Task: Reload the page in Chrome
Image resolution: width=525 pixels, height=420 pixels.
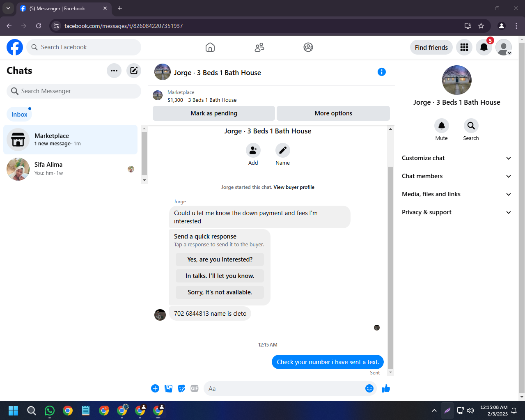Action: click(39, 26)
